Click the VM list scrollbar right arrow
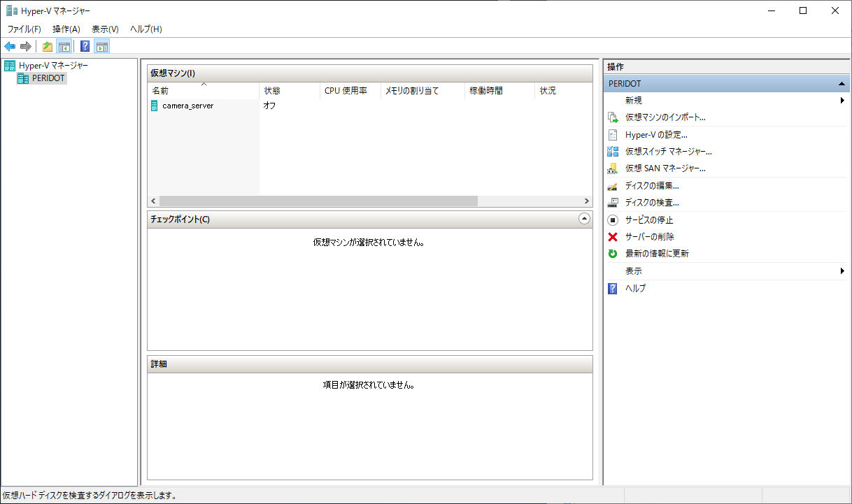The image size is (852, 504). 586,201
